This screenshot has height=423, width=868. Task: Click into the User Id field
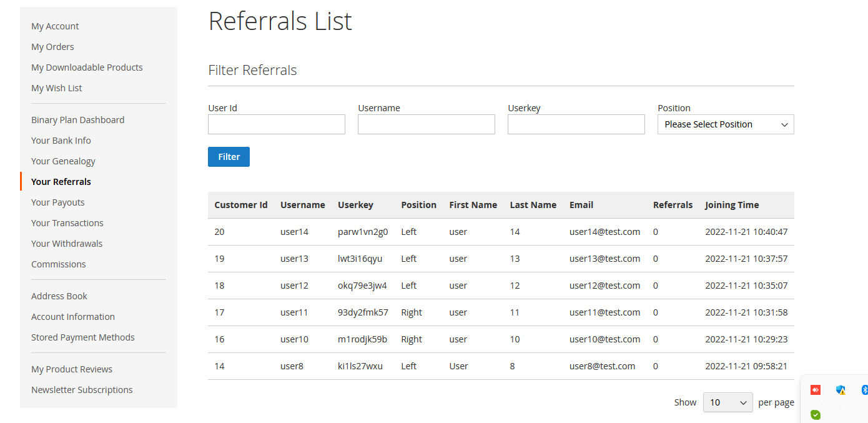click(x=276, y=124)
